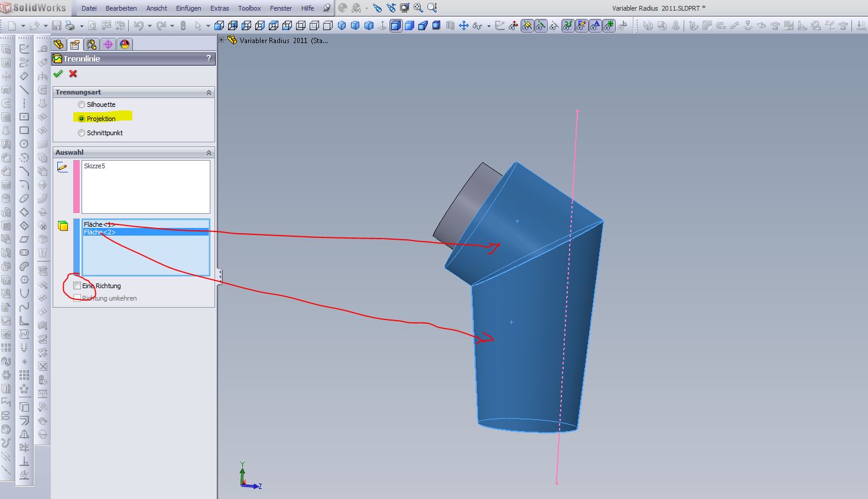Image resolution: width=868 pixels, height=499 pixels.
Task: Switch to the ConfigurationManager tab icon
Action: 91,45
